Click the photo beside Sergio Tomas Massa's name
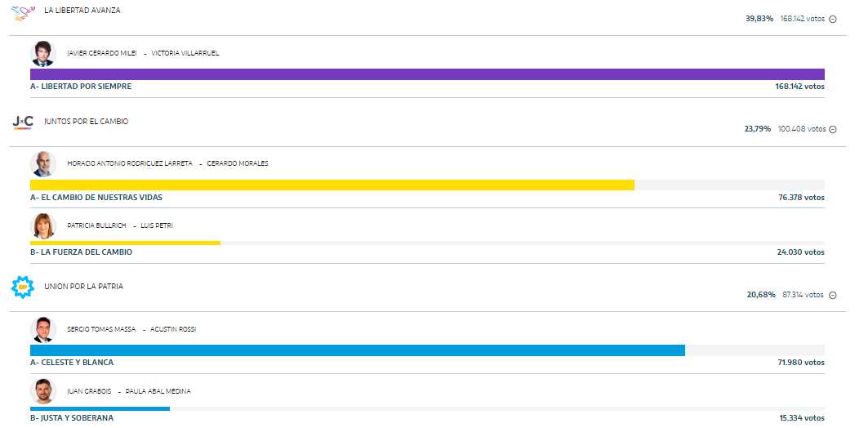This screenshot has width=868, height=428. click(x=42, y=329)
